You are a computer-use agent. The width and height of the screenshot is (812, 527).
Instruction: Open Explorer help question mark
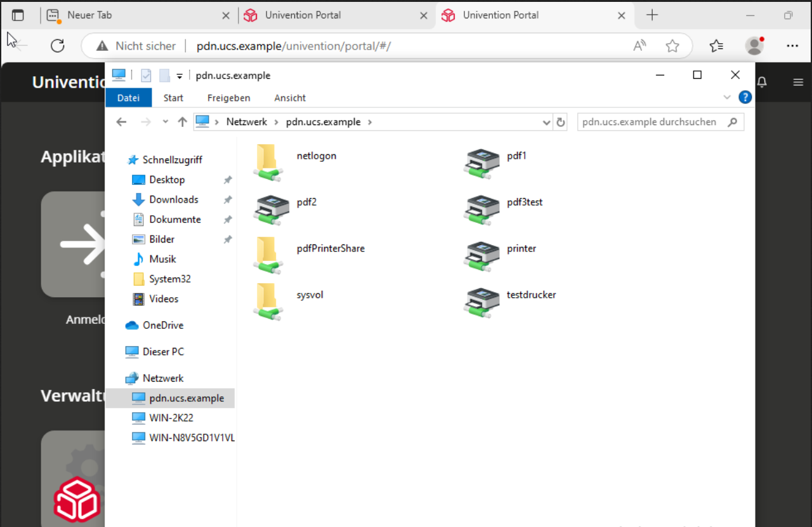[x=745, y=97]
